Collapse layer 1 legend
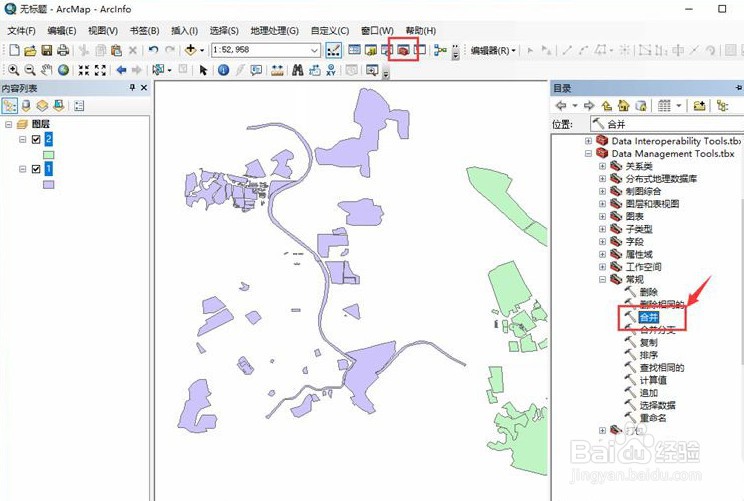Image resolution: width=744 pixels, height=501 pixels. 22,169
